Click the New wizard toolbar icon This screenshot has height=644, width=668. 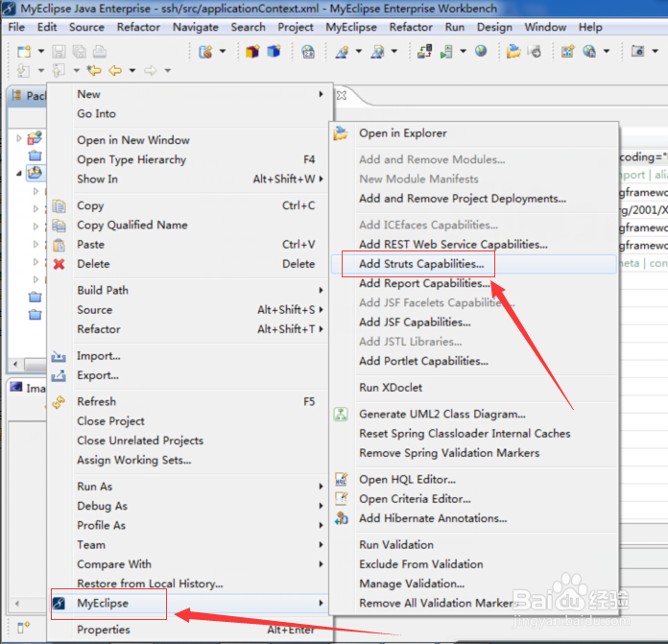coord(24,52)
